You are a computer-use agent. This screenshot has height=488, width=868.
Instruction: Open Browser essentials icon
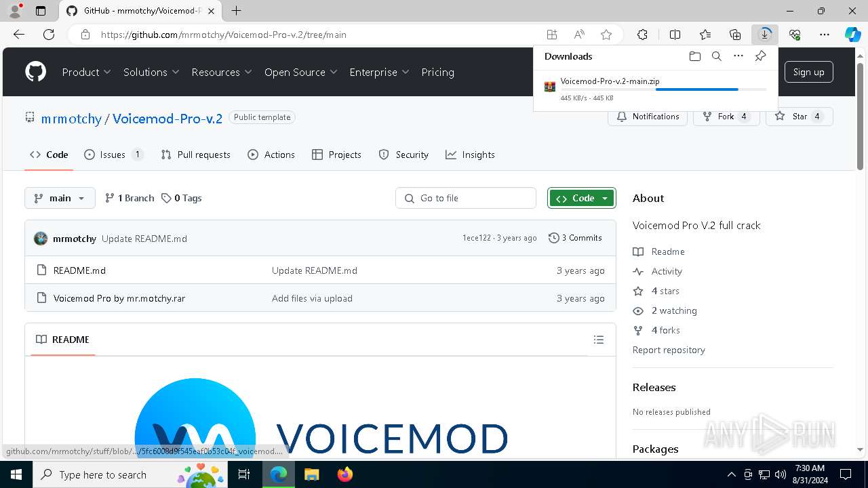coord(795,35)
